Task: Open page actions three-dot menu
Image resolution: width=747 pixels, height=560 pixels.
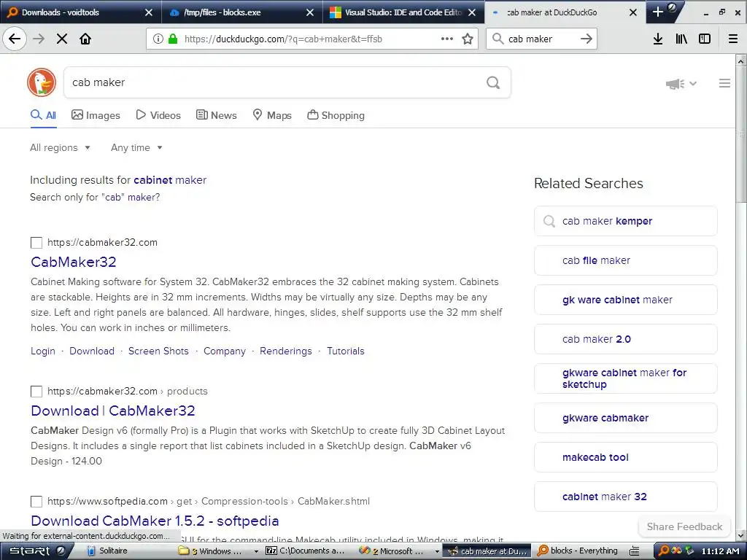Action: pyautogui.click(x=447, y=39)
